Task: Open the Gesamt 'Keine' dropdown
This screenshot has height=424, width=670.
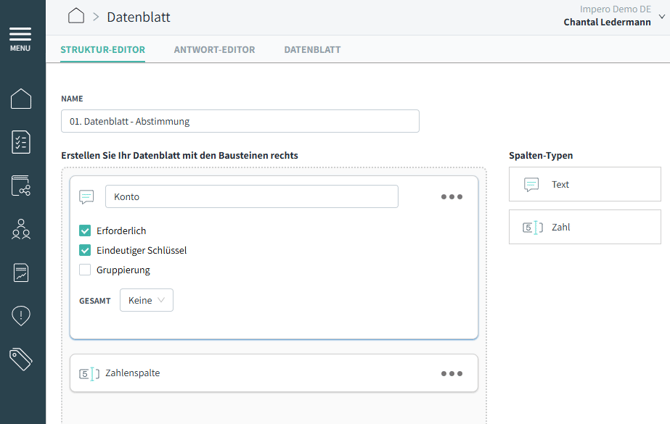Action: tap(146, 300)
